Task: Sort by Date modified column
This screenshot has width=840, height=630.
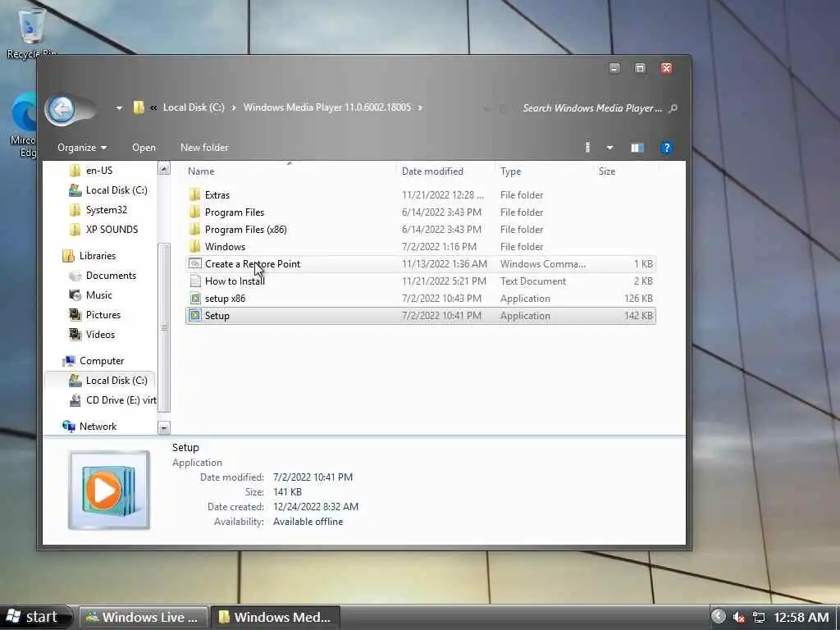Action: click(432, 171)
